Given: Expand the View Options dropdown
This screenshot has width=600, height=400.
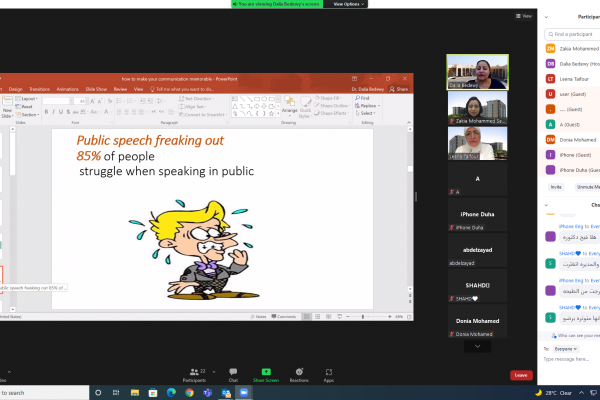Looking at the screenshot, I should point(347,4).
